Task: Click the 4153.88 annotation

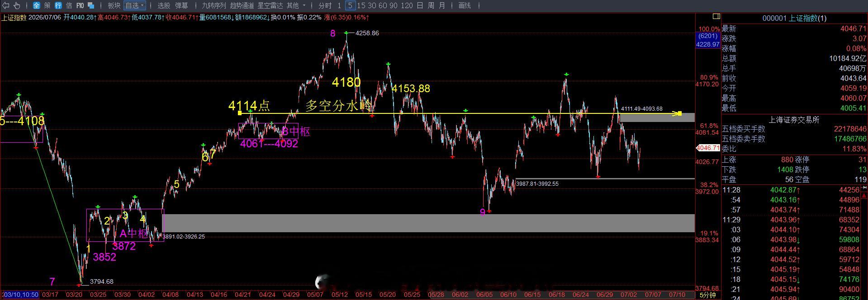Action: (x=411, y=89)
